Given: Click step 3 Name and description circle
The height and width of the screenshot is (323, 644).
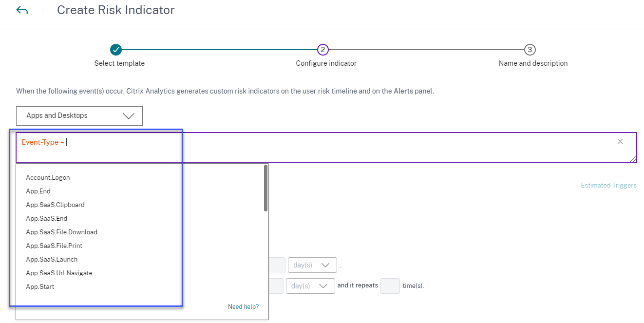Looking at the screenshot, I should click(530, 50).
